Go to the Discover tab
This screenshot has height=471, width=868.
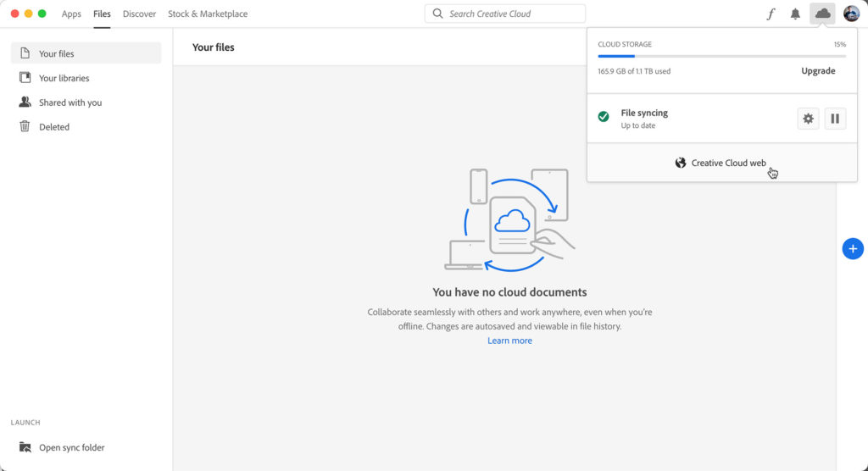tap(140, 14)
